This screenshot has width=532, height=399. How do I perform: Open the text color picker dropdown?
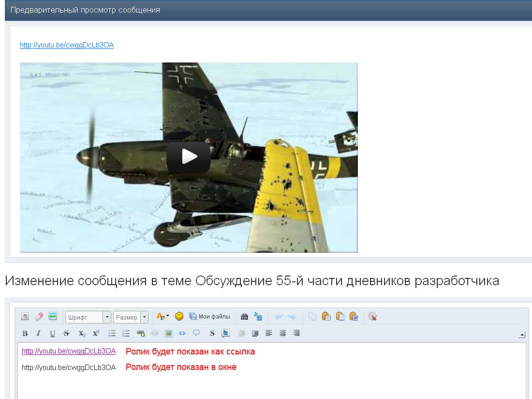point(163,317)
